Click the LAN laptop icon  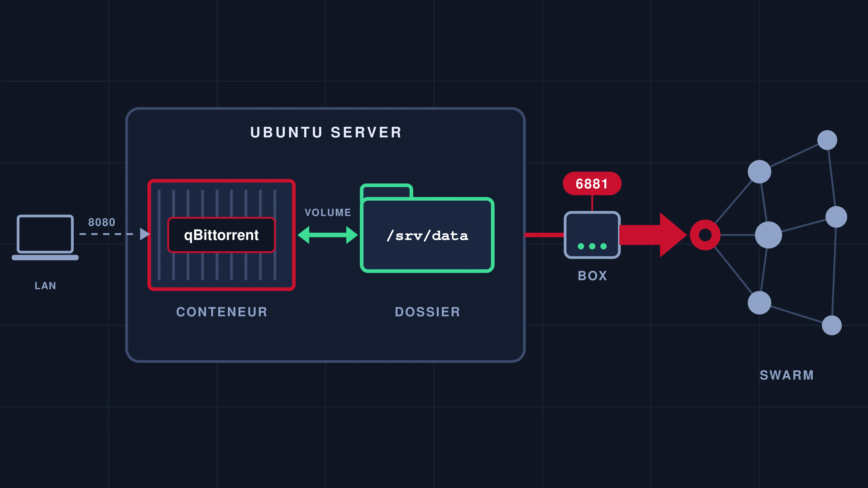(45, 237)
